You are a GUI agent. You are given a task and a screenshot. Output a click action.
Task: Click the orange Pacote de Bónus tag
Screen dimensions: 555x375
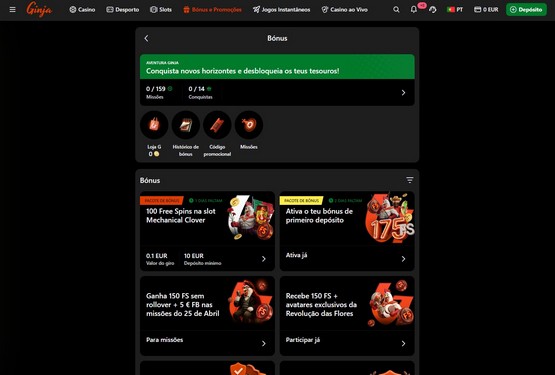162,200
